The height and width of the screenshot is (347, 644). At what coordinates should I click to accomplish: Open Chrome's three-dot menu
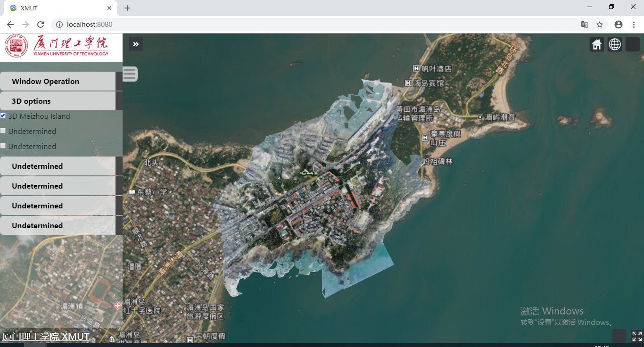633,24
